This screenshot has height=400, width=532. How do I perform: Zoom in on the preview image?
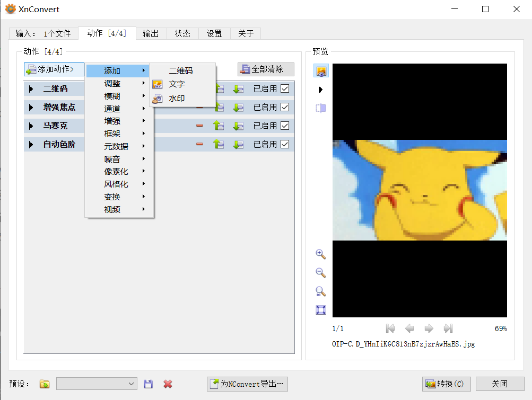[x=320, y=254]
